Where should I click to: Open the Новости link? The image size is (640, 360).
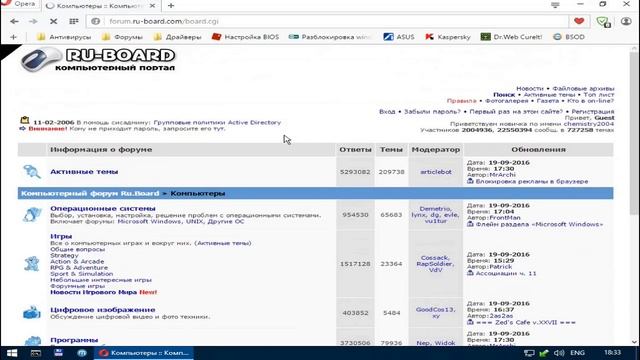(x=530, y=89)
